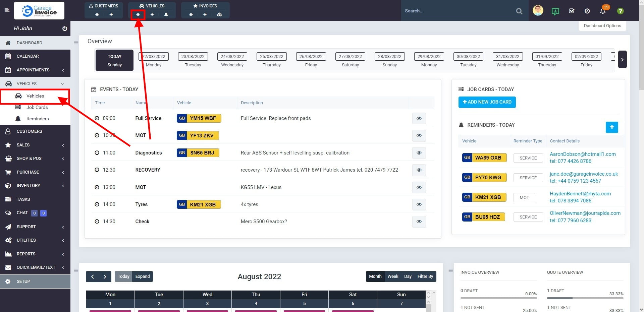Screen dimensions: 644x312
Task: Switch calendar to Week view
Action: [x=392, y=276]
